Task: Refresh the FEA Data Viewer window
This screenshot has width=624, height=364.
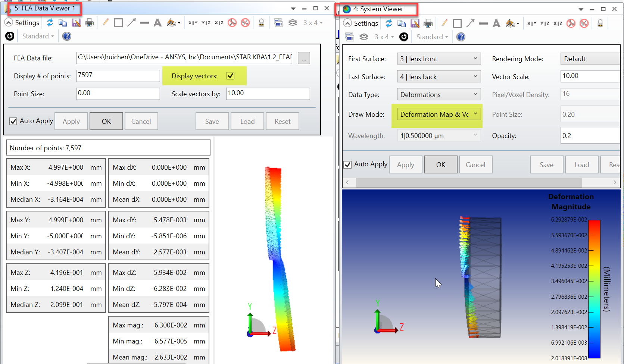Action: 50,23
